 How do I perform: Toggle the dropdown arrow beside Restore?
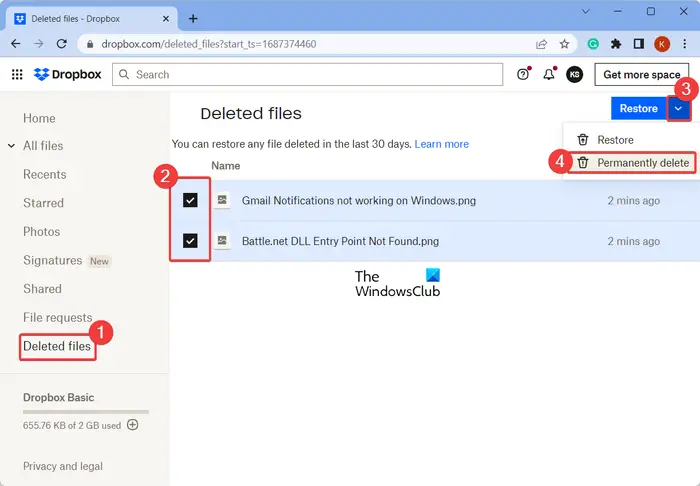[x=679, y=108]
